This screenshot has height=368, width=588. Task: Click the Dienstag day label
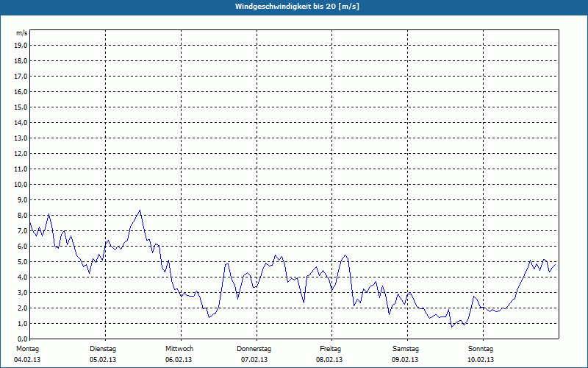click(103, 349)
